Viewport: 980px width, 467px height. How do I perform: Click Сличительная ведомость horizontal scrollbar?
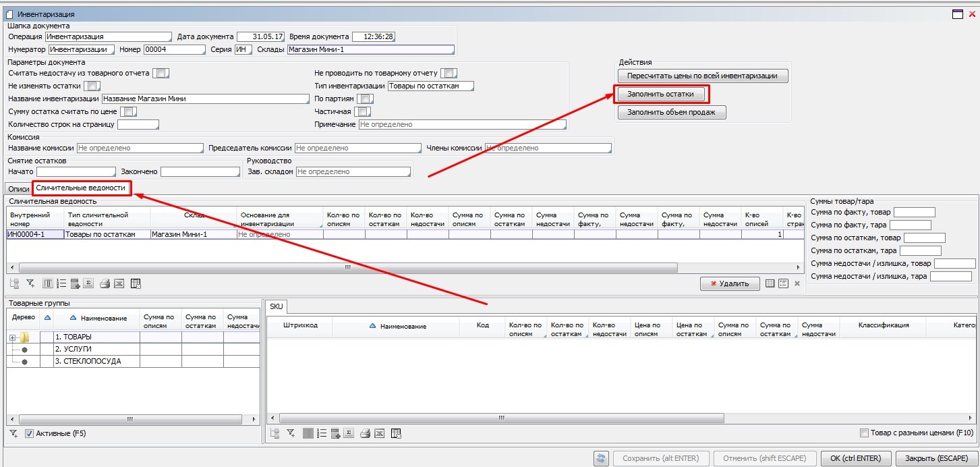point(348,267)
